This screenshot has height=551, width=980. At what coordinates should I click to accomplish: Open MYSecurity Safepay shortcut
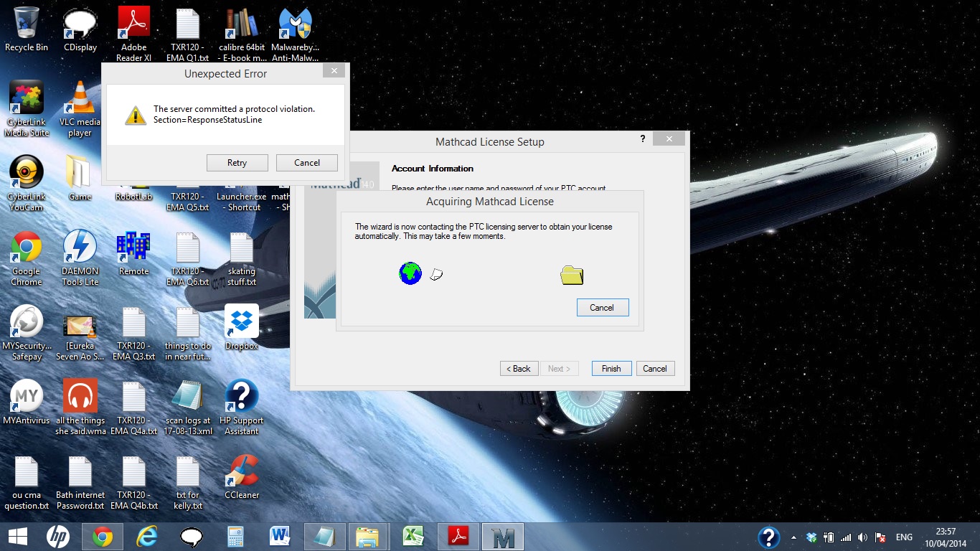[x=27, y=333]
